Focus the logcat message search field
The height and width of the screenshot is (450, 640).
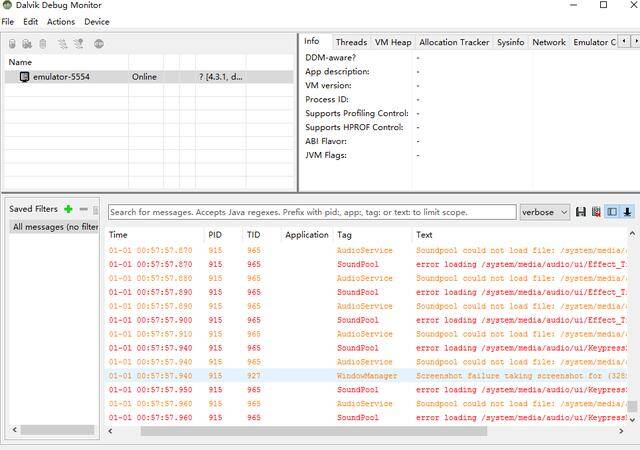[x=312, y=212]
